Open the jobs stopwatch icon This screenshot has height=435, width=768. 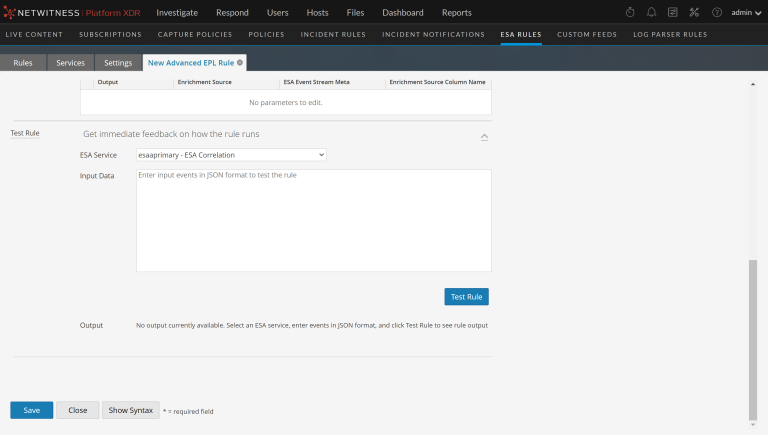630,13
